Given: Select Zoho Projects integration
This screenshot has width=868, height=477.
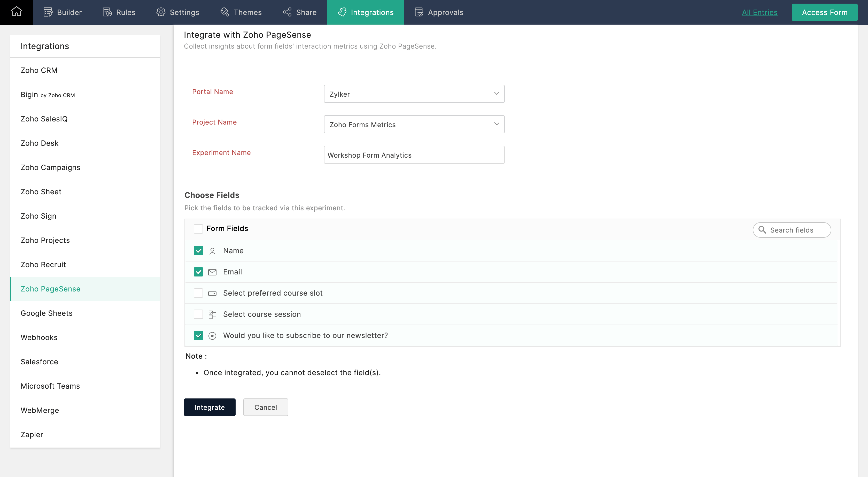Looking at the screenshot, I should pyautogui.click(x=85, y=240).
